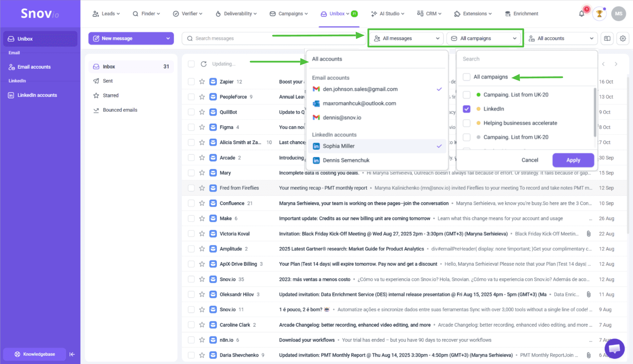Screen dimensions: 633x364
Task: Open the live chat support bubble
Action: pyautogui.click(x=614, y=348)
